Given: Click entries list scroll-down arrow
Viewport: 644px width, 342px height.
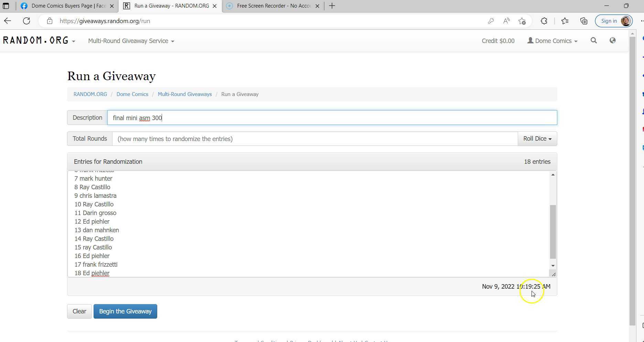Looking at the screenshot, I should 553,266.
